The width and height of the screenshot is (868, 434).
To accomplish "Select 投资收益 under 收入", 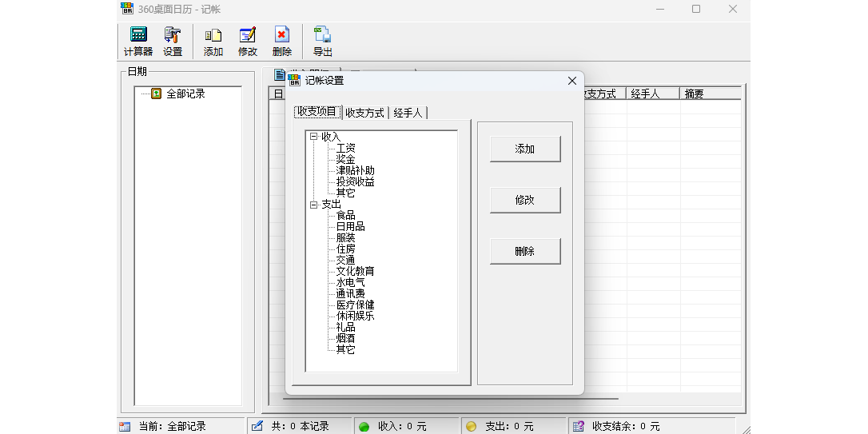I will click(x=356, y=181).
